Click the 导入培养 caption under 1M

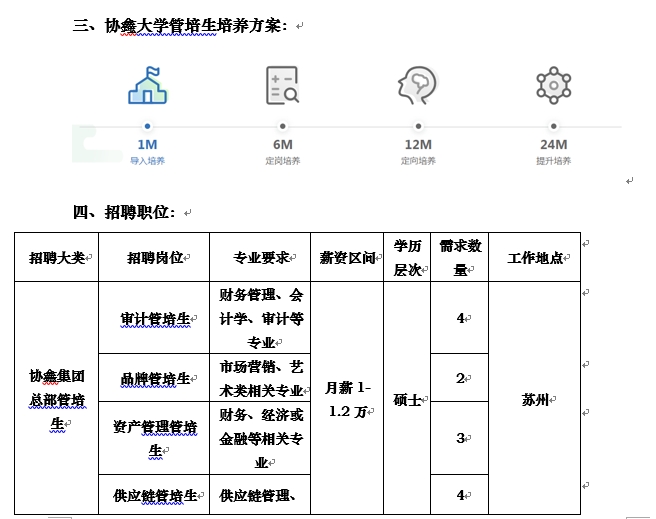147,161
